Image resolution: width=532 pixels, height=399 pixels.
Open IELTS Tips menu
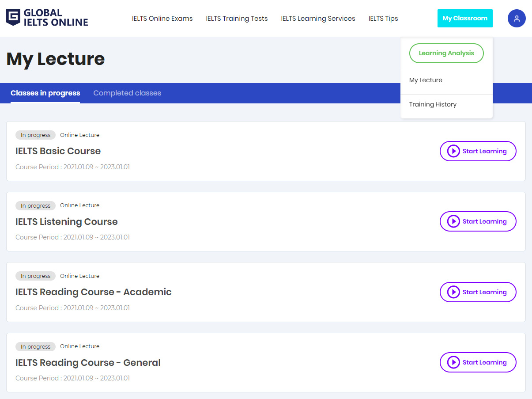383,19
